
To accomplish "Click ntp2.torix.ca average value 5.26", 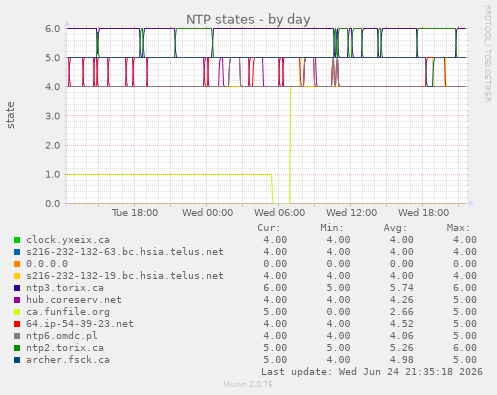I will click(x=402, y=348).
